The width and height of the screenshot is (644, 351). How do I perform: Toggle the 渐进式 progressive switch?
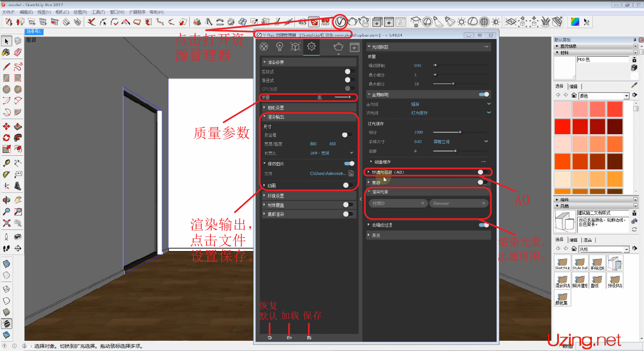tap(349, 80)
